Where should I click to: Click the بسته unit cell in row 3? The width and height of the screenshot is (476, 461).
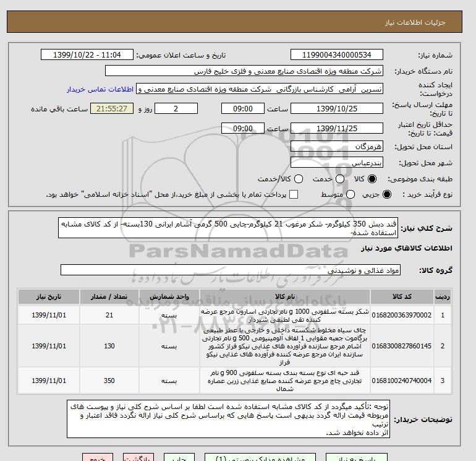click(x=169, y=381)
